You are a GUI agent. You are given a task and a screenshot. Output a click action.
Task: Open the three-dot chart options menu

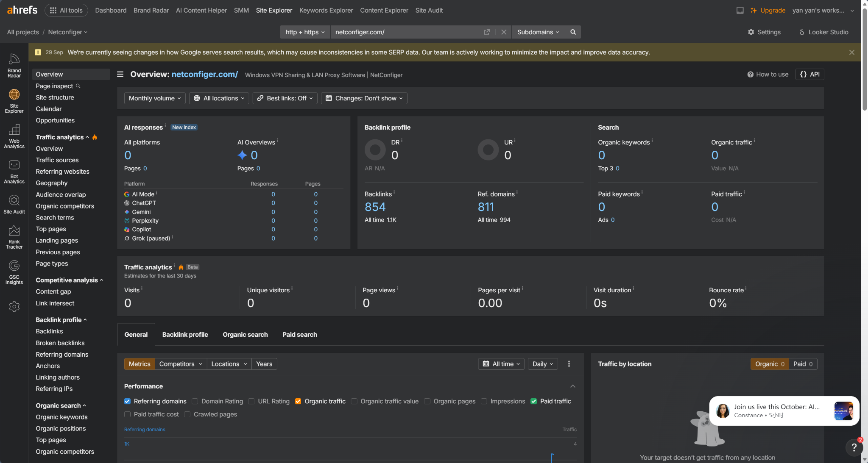click(x=569, y=363)
